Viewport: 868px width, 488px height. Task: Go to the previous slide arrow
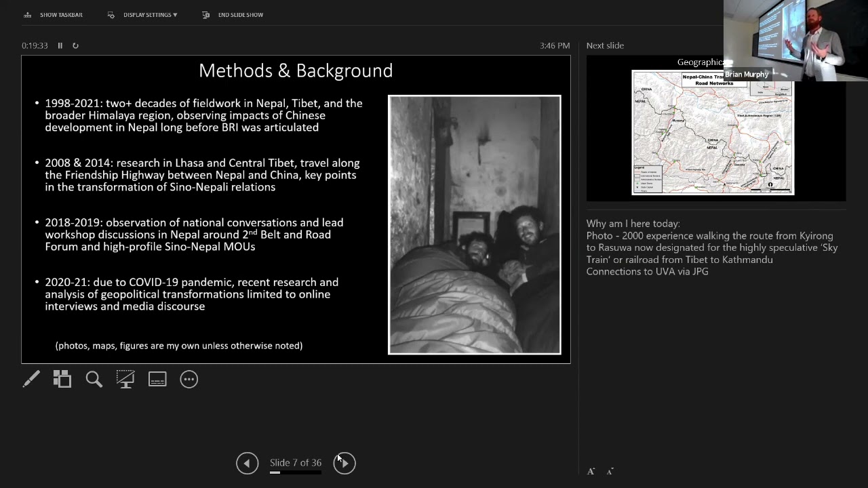[247, 463]
